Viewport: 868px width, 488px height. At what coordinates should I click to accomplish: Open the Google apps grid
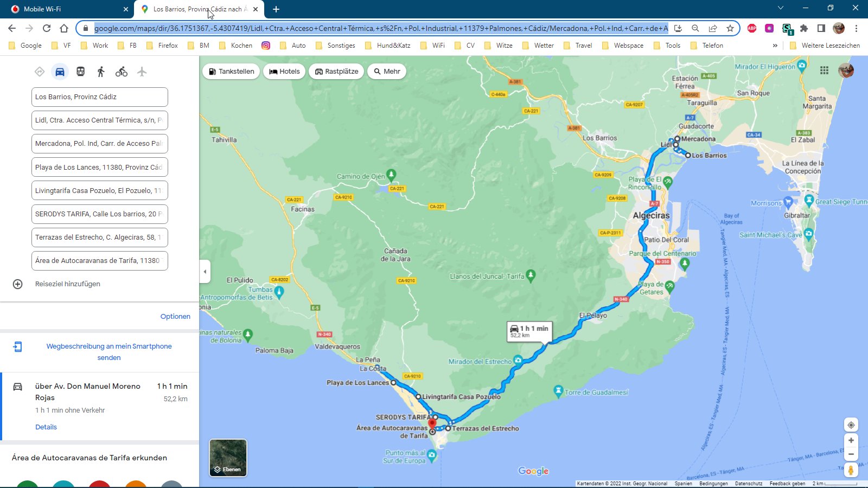824,70
